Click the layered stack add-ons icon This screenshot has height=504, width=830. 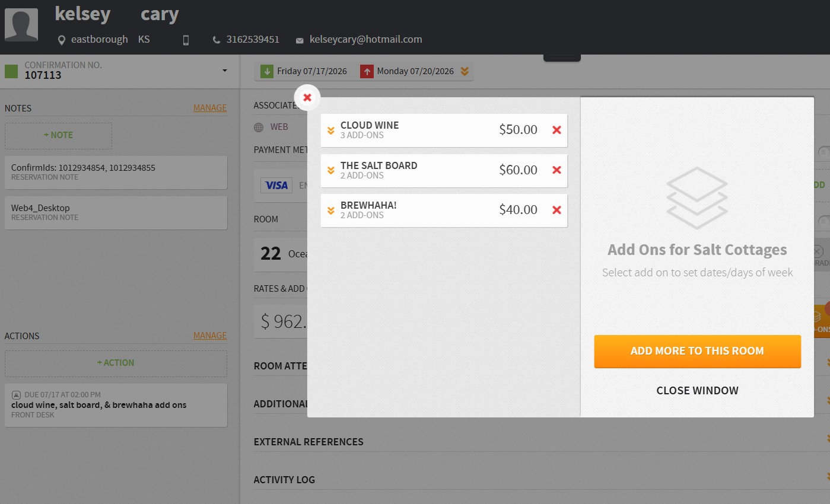(x=697, y=198)
